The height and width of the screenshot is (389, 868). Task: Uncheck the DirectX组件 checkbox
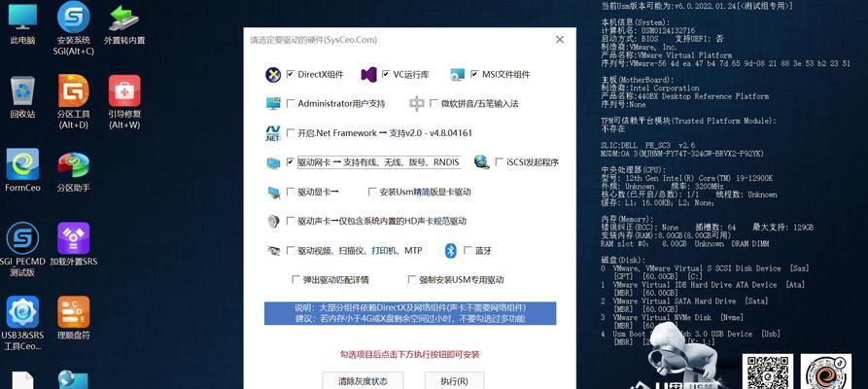click(x=290, y=74)
